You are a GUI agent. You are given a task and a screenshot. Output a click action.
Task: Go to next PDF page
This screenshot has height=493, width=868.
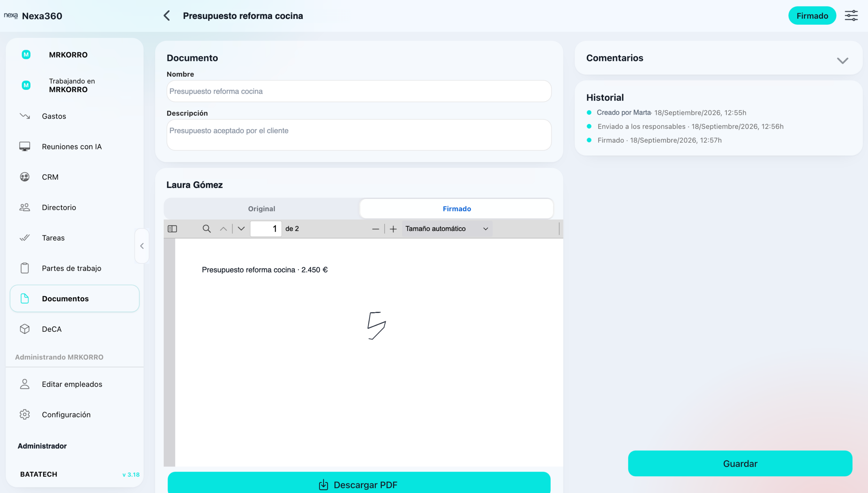pos(241,229)
